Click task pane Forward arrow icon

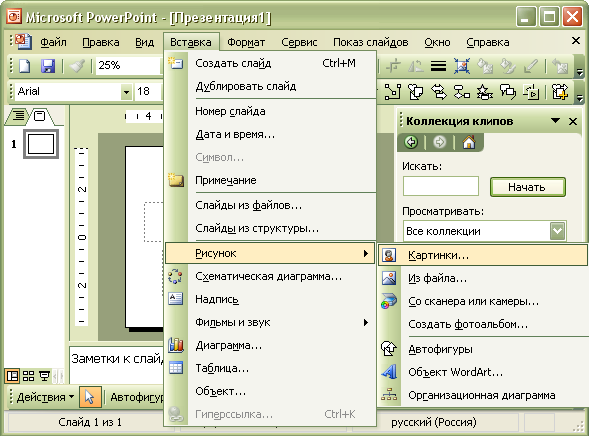pos(439,142)
